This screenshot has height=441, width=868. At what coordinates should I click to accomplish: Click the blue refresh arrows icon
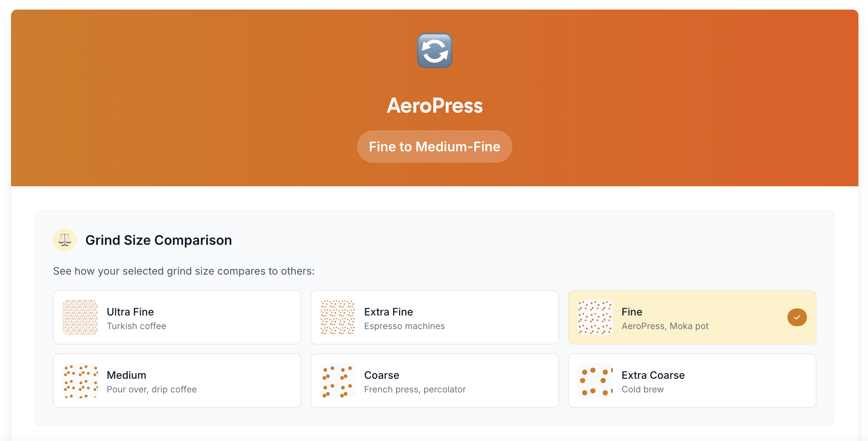click(434, 51)
